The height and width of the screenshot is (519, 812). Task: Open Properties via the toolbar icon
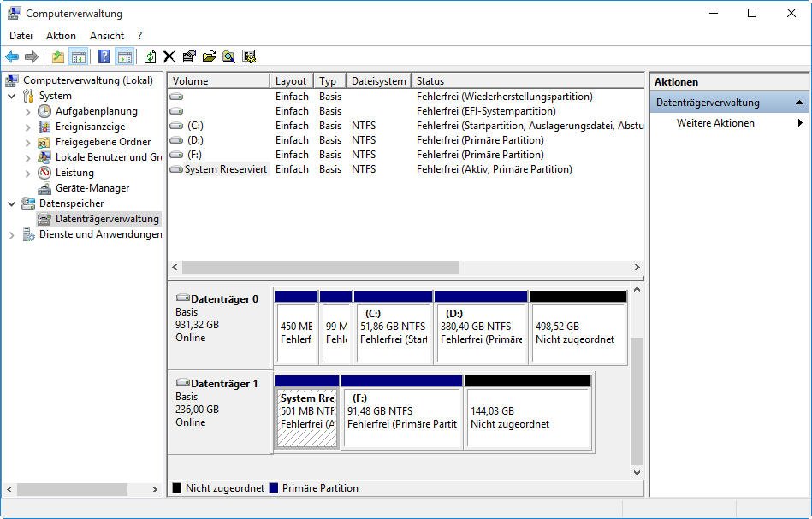(189, 57)
